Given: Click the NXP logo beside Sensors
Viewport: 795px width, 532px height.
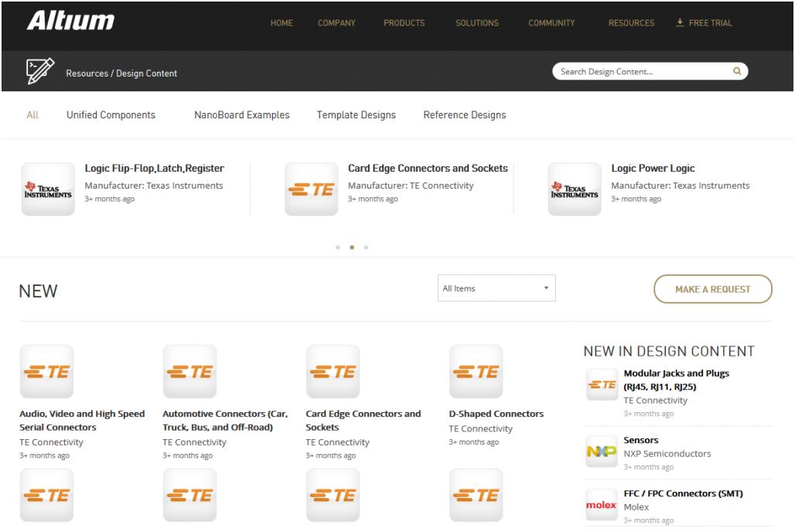Looking at the screenshot, I should (602, 451).
